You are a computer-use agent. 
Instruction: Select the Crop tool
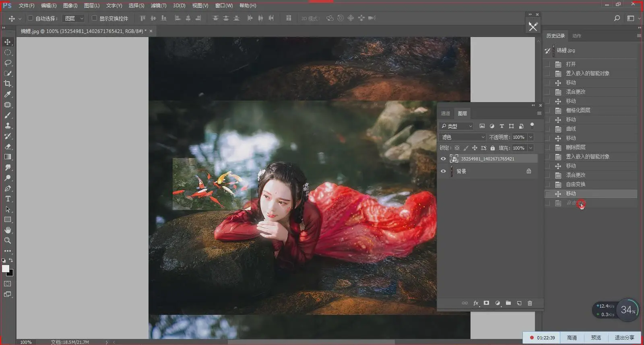[x=8, y=84]
